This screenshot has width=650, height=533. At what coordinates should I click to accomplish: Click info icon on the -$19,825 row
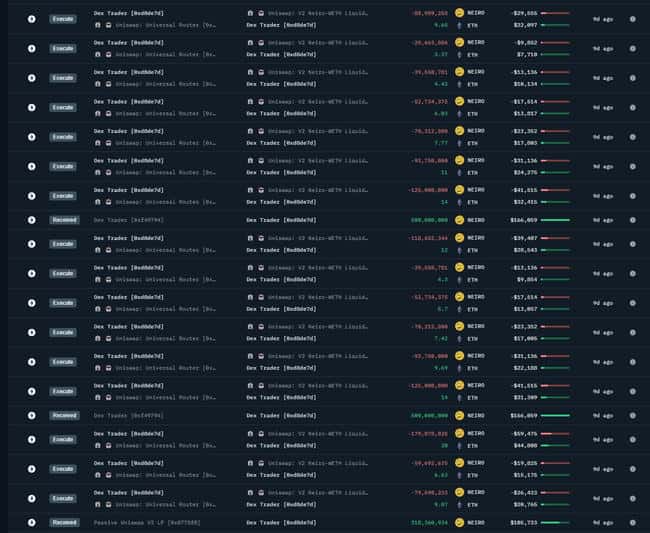[632, 467]
